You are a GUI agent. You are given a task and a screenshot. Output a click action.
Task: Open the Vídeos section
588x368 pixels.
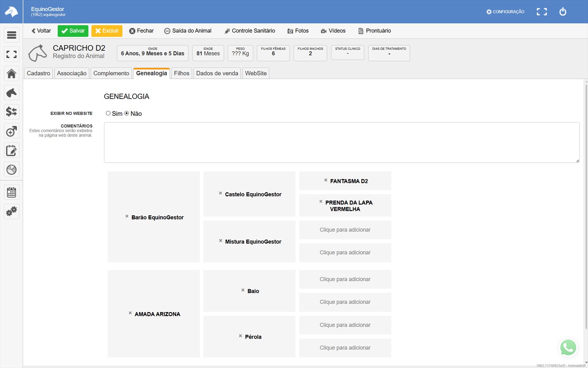click(x=333, y=31)
